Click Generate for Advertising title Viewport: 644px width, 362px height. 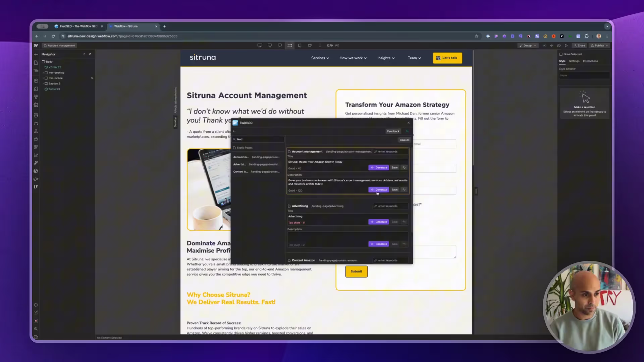tap(379, 222)
